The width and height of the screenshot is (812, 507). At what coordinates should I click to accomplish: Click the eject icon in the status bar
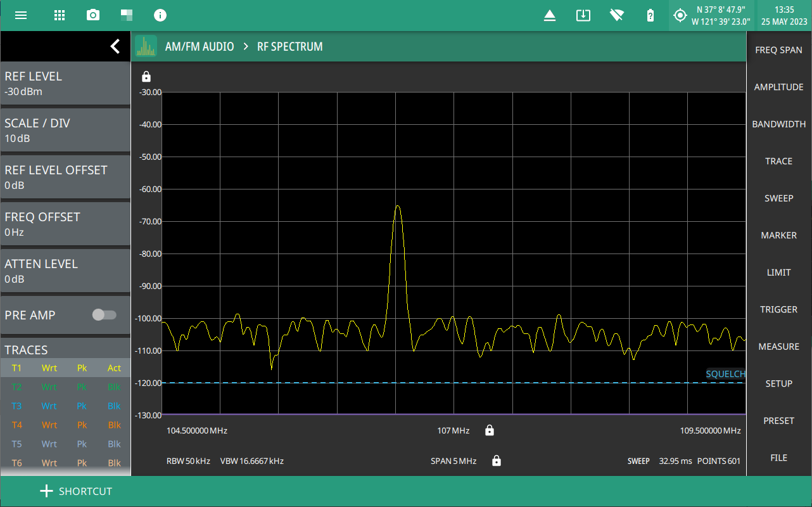point(550,16)
